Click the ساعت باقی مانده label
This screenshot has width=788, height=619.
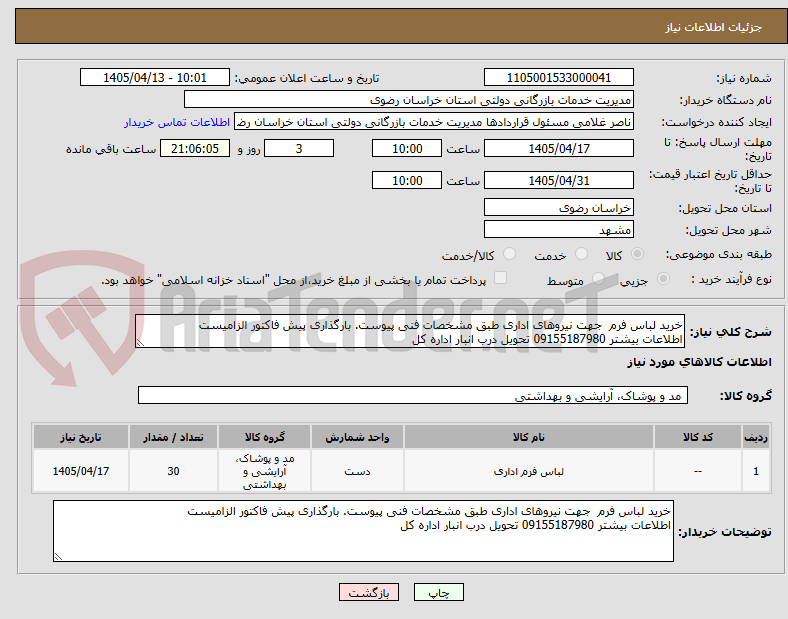click(x=111, y=149)
